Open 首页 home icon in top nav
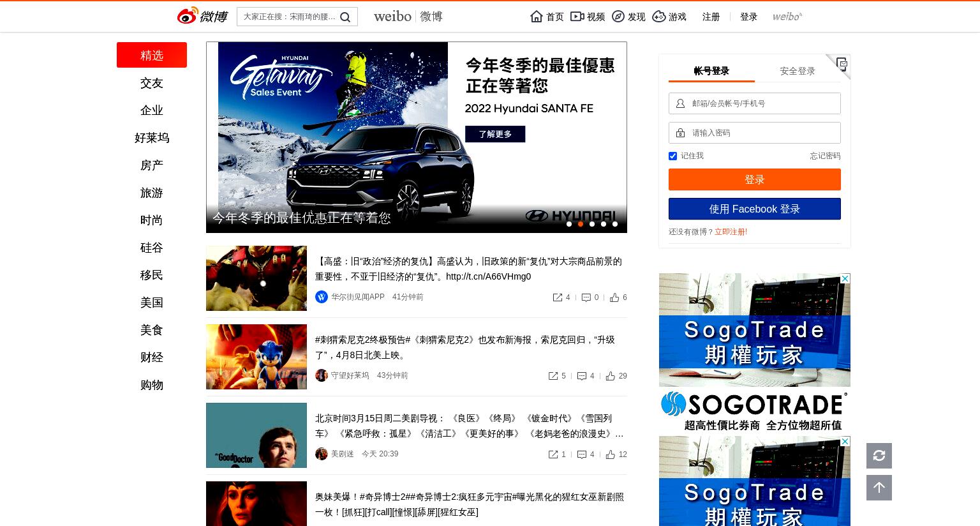Screen dimensions: 980x526 point(537,17)
